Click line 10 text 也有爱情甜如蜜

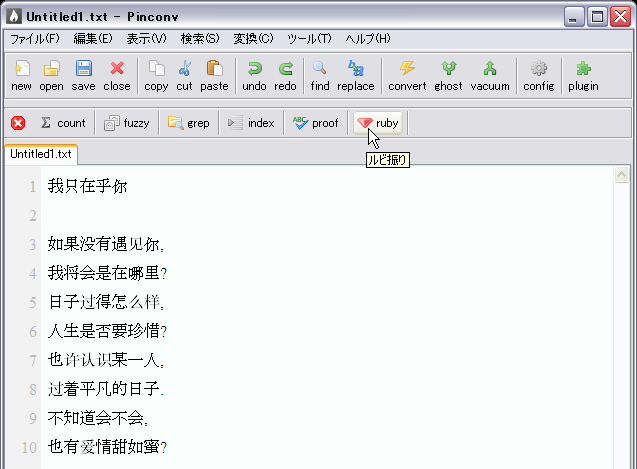[107, 447]
